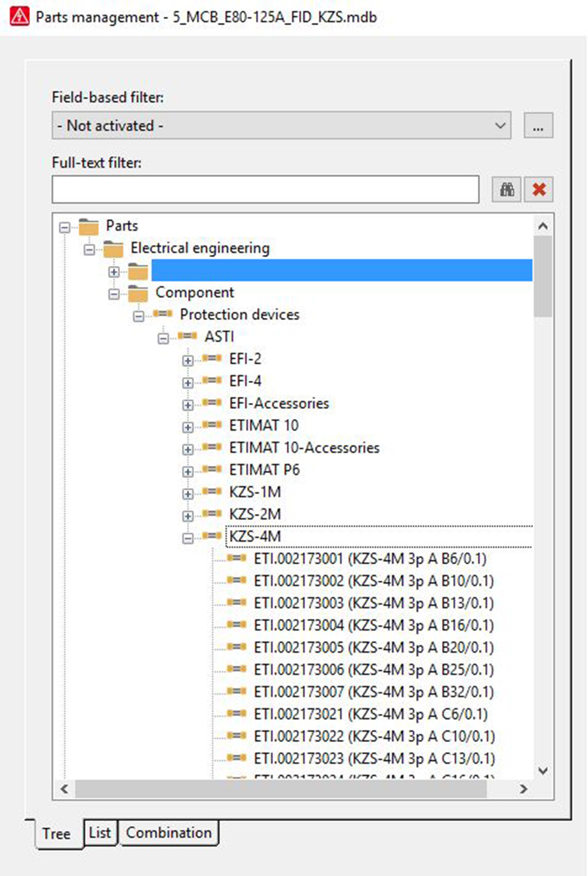Click the Component folder icon
588x876 pixels.
point(138,293)
